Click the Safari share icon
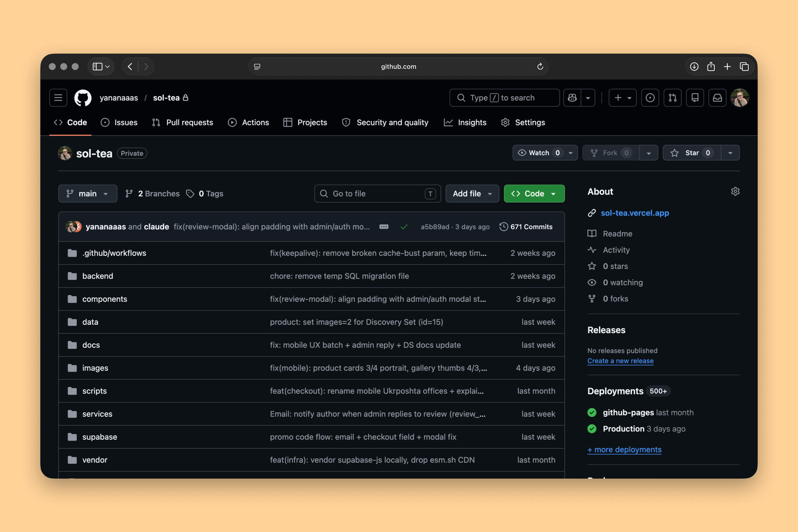 711,66
